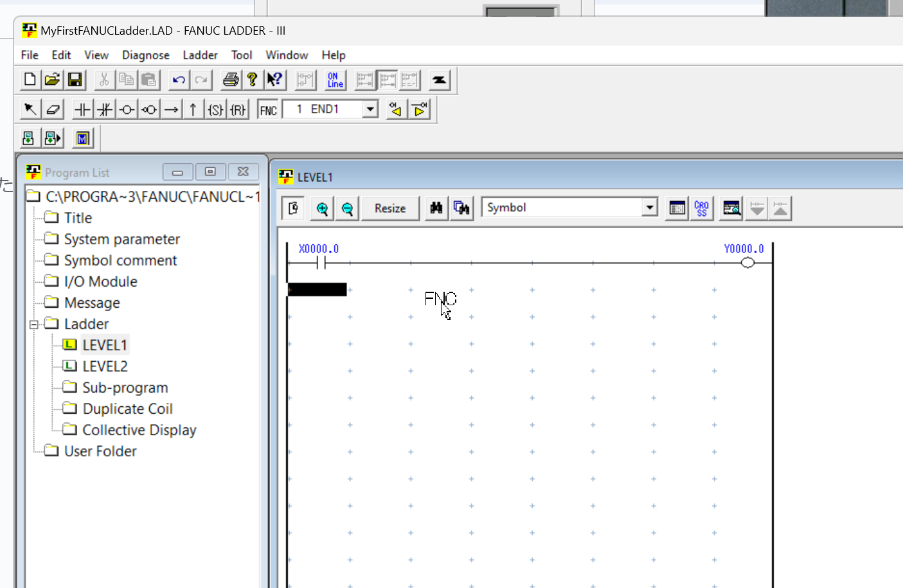Screen dimensions: 903x588
Task: Click the black compile icon on the main toolbar
Action: [439, 80]
